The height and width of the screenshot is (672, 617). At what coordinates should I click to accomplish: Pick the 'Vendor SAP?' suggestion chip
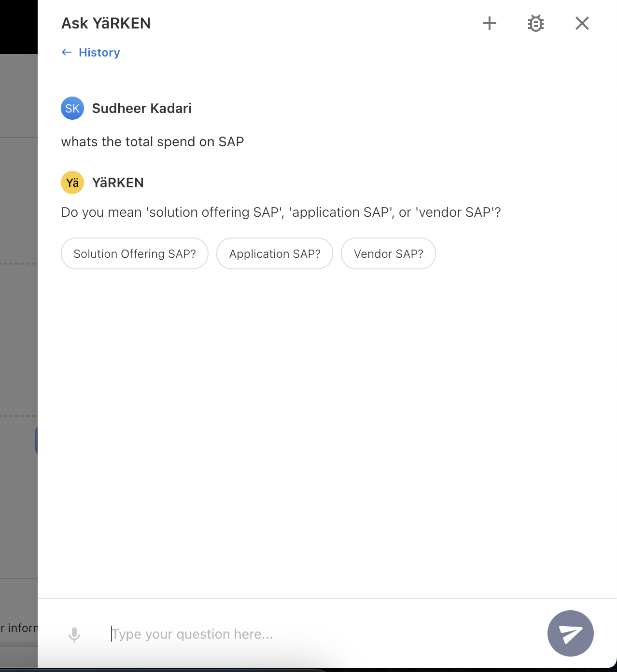click(x=388, y=253)
